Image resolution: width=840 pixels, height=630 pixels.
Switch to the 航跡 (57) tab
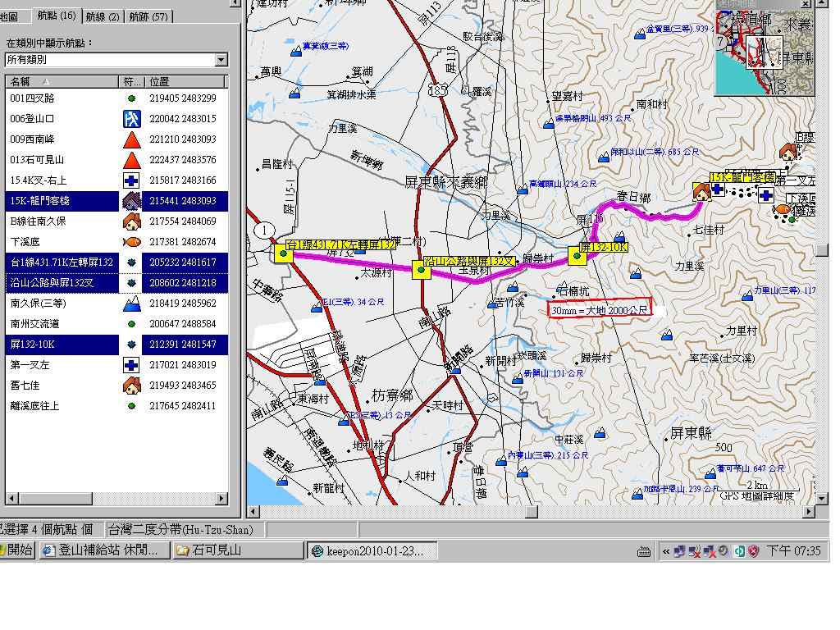click(x=148, y=16)
